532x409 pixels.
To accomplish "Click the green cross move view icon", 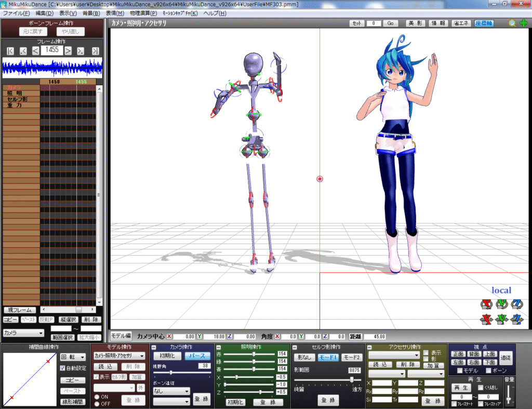I will 524,23.
